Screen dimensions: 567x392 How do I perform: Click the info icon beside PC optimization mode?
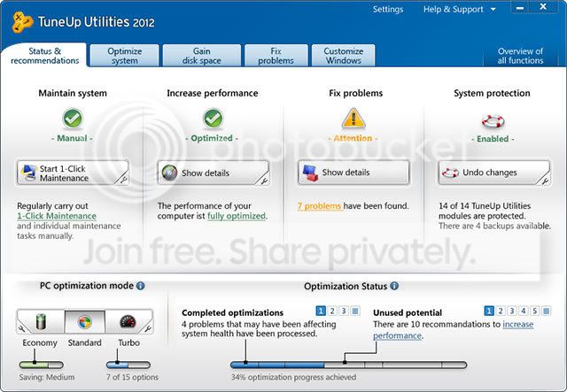point(140,286)
